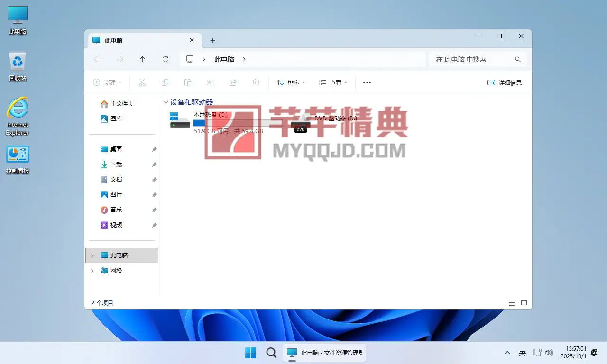Toggle the 详细信息 details pane
The image size is (607, 364).
coord(505,82)
